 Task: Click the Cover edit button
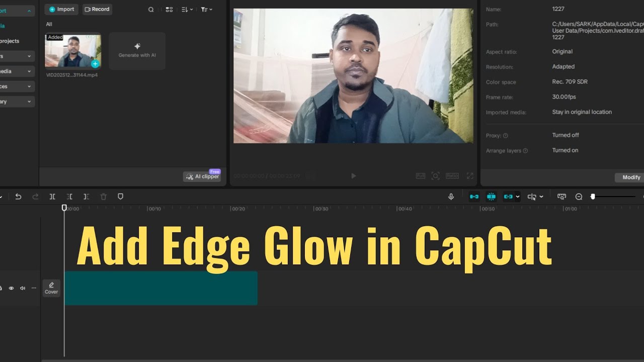pos(51,288)
